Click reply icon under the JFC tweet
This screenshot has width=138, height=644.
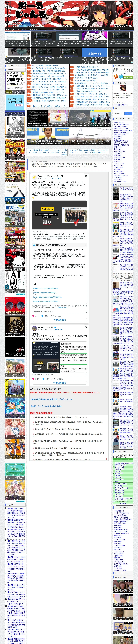[x=42, y=316]
